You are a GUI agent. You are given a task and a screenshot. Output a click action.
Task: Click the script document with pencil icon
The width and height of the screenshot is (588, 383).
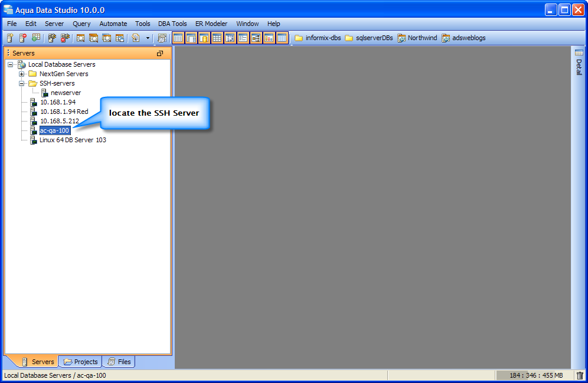click(136, 38)
